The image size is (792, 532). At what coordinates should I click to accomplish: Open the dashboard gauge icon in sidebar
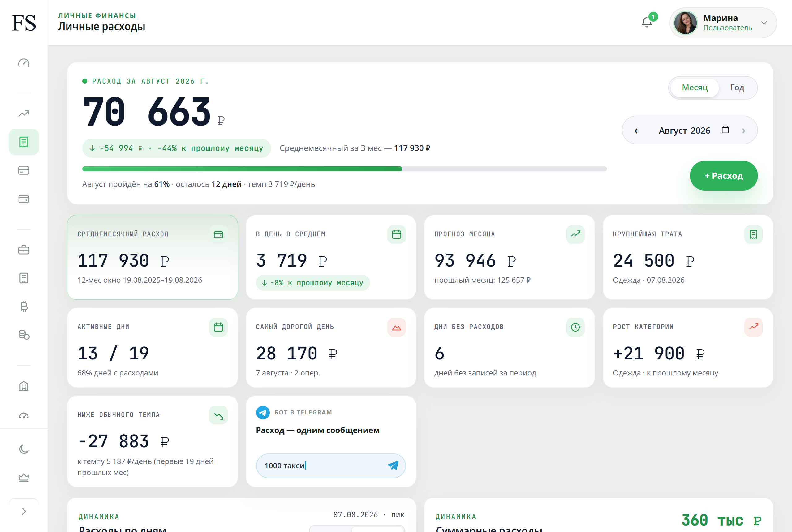(24, 63)
